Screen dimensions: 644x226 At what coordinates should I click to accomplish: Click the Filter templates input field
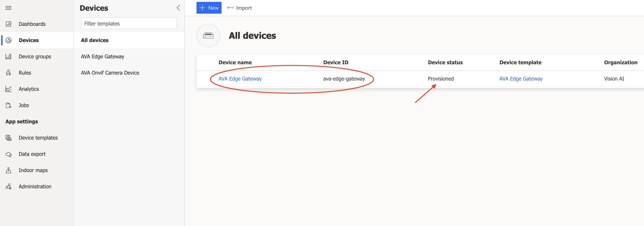coord(129,24)
